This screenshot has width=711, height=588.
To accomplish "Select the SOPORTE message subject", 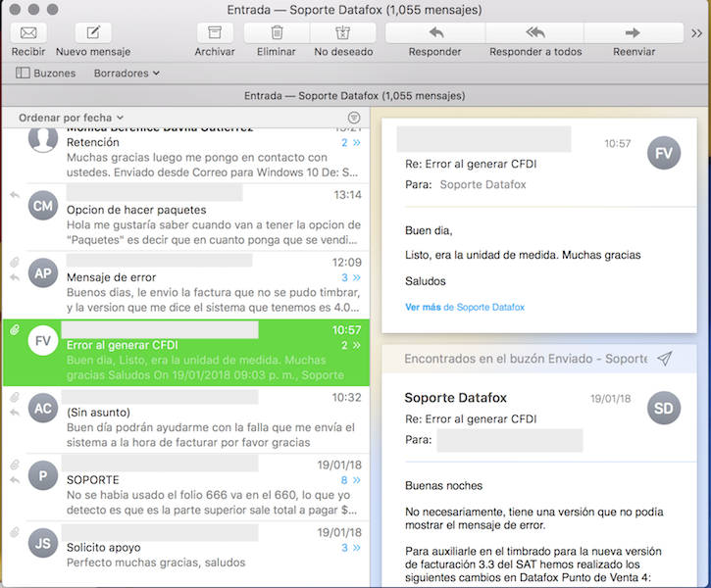I will [93, 480].
